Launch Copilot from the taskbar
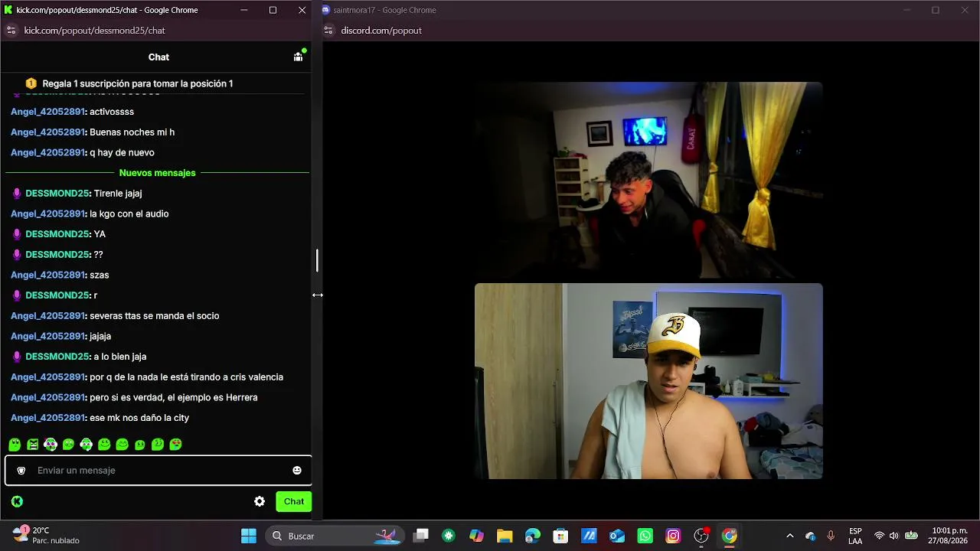This screenshot has width=980, height=551. (x=477, y=536)
